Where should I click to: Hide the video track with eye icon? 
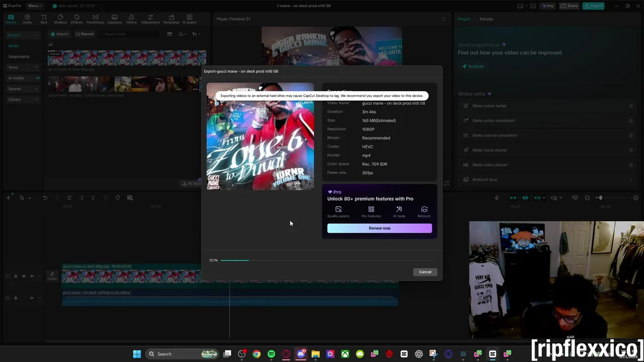pos(24,276)
